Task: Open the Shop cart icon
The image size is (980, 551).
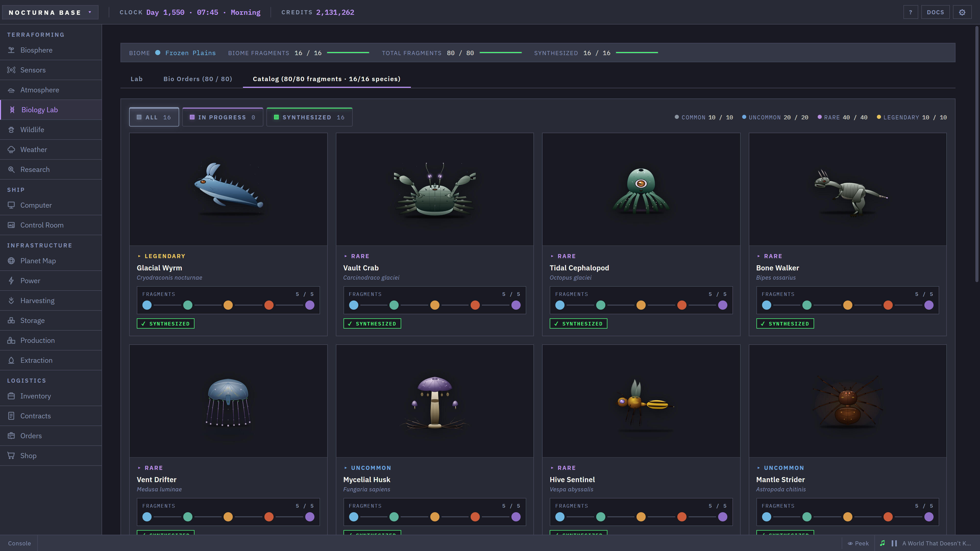Action: click(x=11, y=456)
